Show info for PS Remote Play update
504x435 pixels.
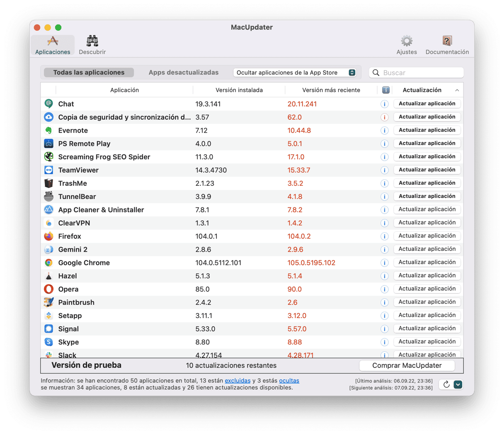pyautogui.click(x=385, y=144)
